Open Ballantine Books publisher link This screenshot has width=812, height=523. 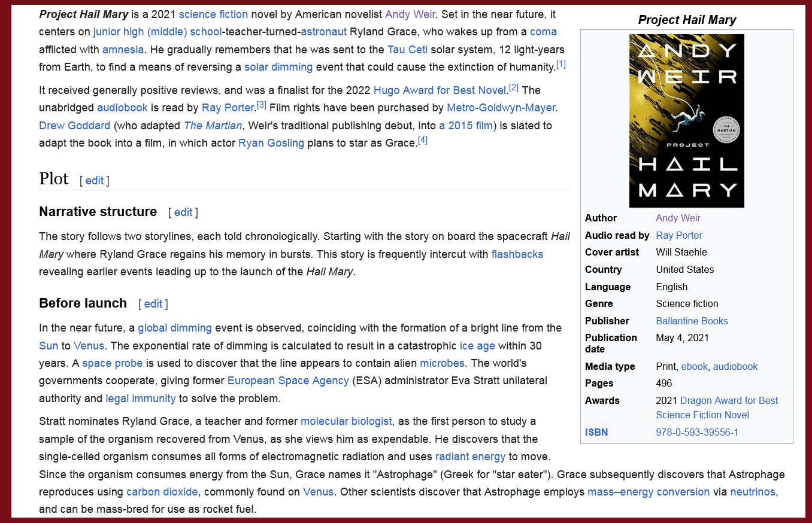pyautogui.click(x=692, y=321)
